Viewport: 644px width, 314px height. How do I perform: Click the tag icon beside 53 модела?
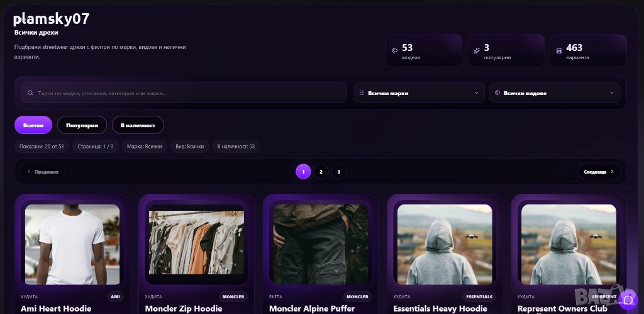coord(395,50)
